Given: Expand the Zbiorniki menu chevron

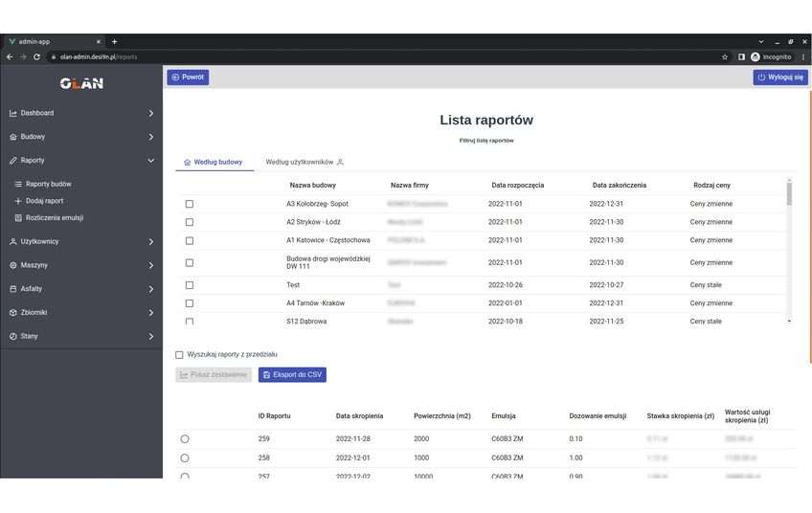Looking at the screenshot, I should (150, 313).
